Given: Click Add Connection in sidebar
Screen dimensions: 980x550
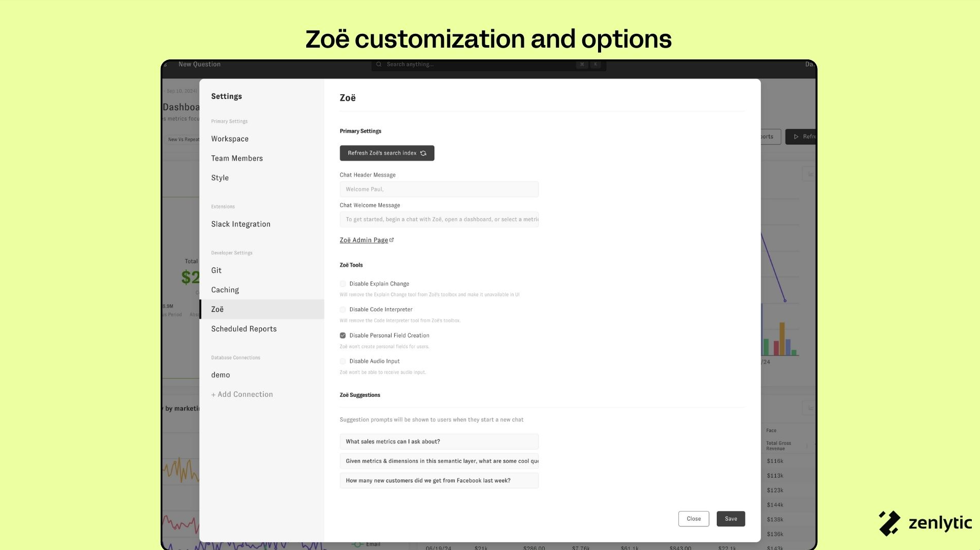Looking at the screenshot, I should click(242, 394).
